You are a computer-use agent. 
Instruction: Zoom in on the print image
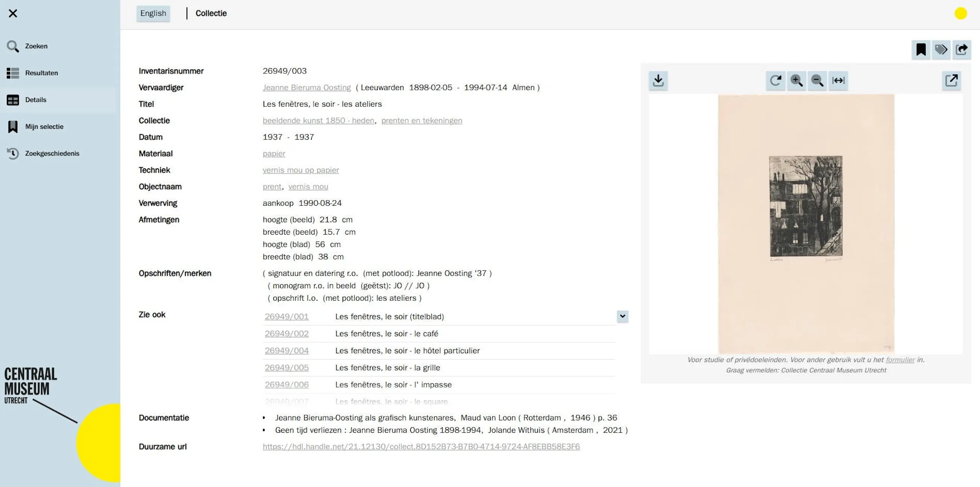tap(796, 80)
